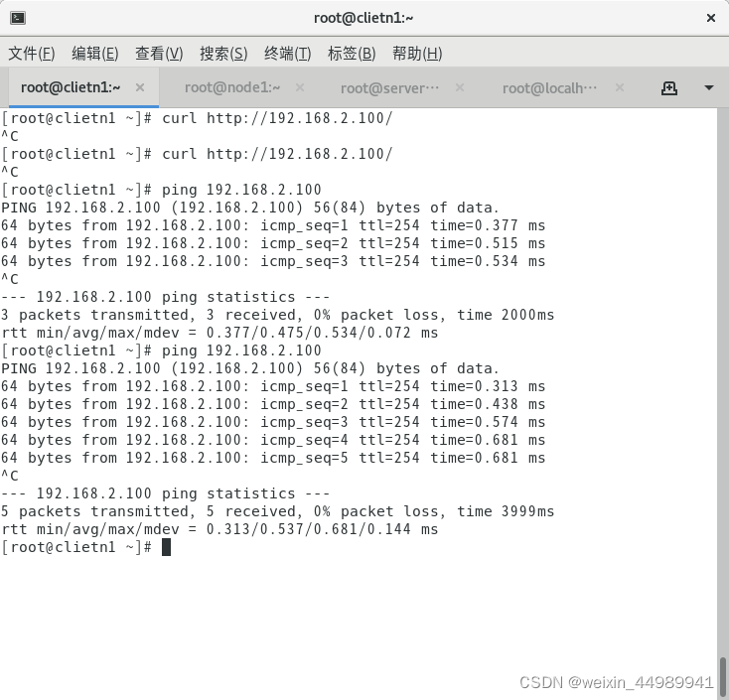Open the 搜索(S) menu
The height and width of the screenshot is (700, 729).
223,54
